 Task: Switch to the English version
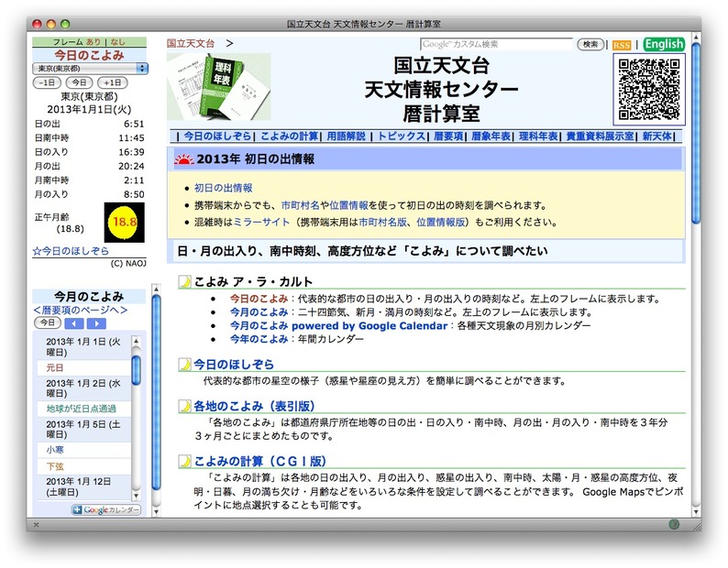click(x=664, y=44)
